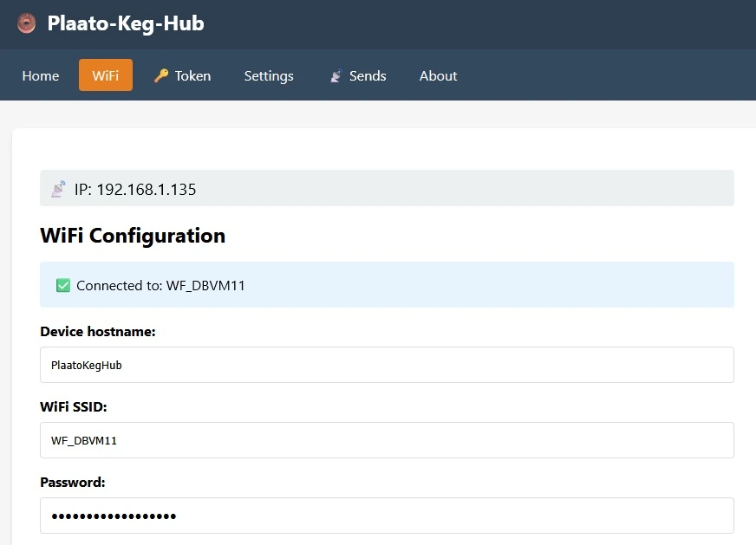The width and height of the screenshot is (756, 545).
Task: Click the antenna icon next to IP address
Action: tap(58, 189)
